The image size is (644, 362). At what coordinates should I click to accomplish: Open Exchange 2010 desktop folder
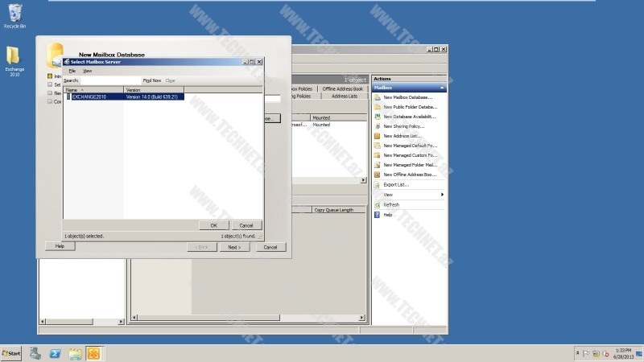tap(14, 61)
